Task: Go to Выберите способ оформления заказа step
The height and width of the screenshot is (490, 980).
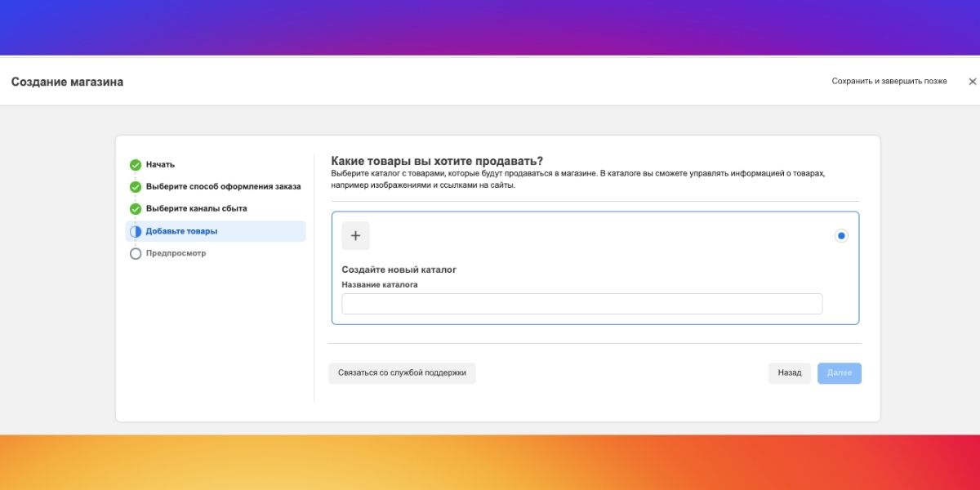Action: [223, 186]
